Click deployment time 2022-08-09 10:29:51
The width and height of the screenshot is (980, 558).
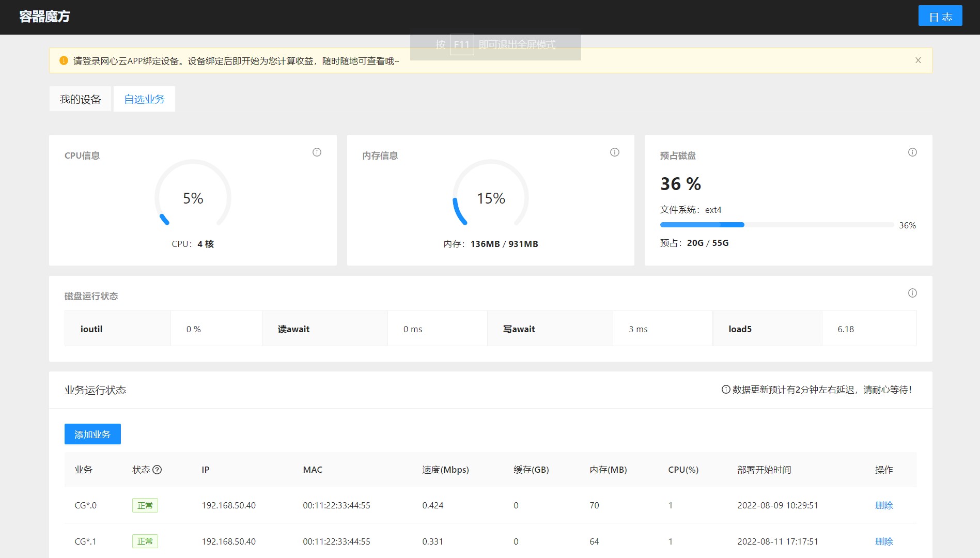pyautogui.click(x=777, y=505)
